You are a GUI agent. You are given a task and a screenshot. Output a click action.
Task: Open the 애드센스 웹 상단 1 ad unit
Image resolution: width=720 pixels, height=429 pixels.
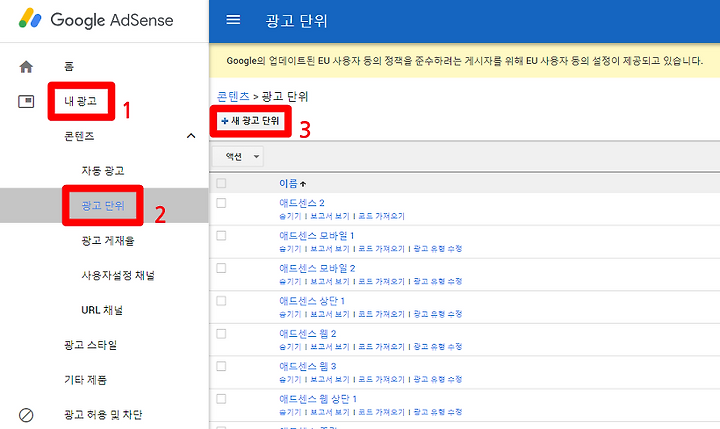(x=318, y=399)
